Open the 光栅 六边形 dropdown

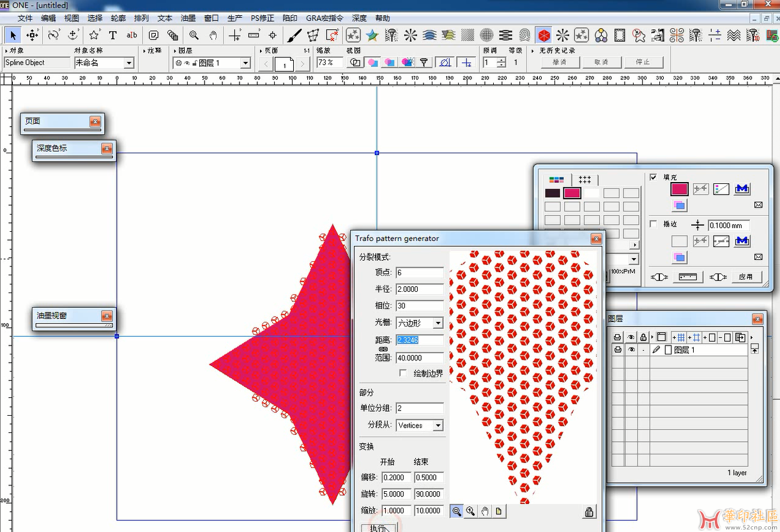tap(438, 323)
